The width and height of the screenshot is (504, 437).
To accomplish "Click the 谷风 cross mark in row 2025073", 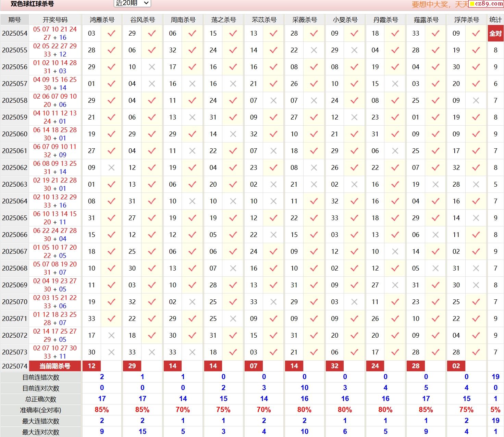I will point(152,352).
